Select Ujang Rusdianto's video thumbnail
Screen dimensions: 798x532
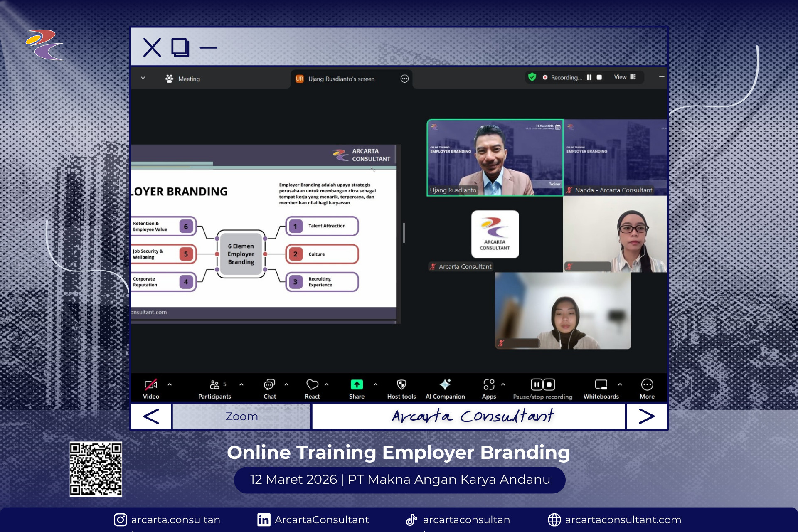point(495,158)
